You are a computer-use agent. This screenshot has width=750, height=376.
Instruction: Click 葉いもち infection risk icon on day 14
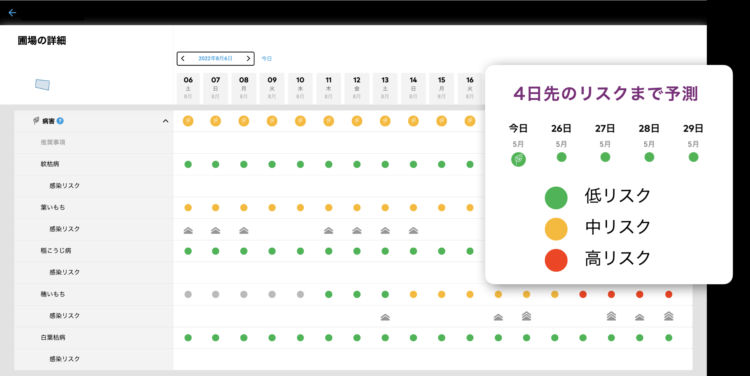(x=413, y=231)
